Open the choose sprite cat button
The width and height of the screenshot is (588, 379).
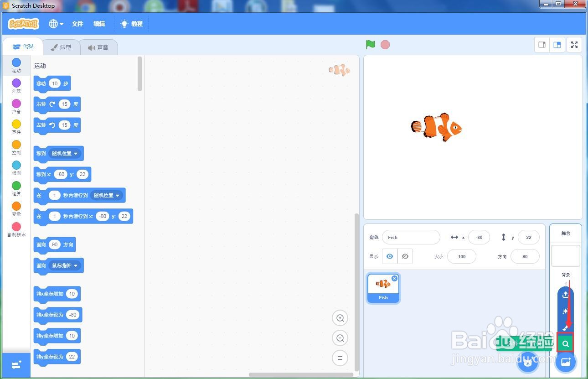pyautogui.click(x=528, y=363)
